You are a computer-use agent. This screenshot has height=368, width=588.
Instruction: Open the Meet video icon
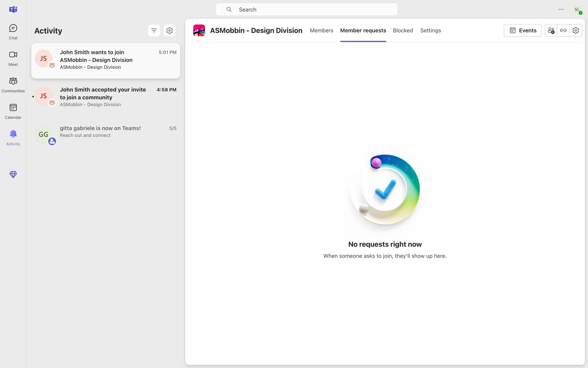click(x=13, y=58)
